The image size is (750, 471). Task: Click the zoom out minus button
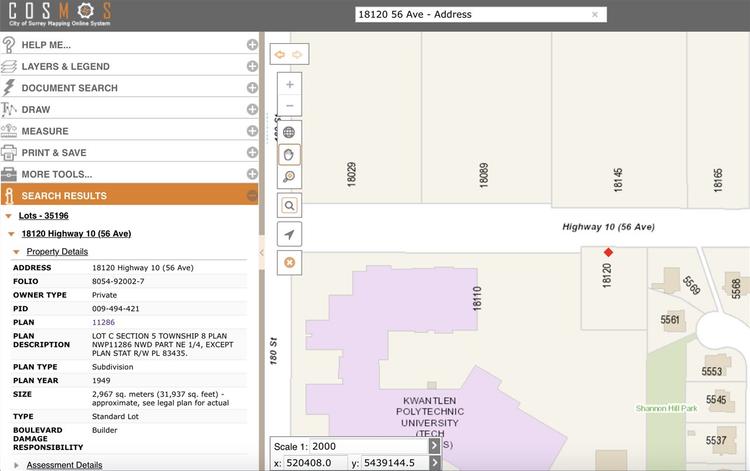point(289,106)
